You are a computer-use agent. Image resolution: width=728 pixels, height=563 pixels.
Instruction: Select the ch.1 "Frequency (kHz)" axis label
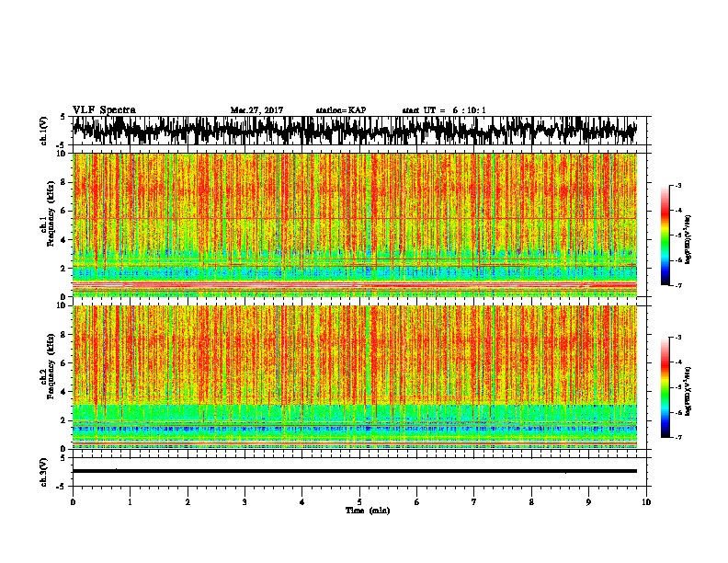[51, 213]
